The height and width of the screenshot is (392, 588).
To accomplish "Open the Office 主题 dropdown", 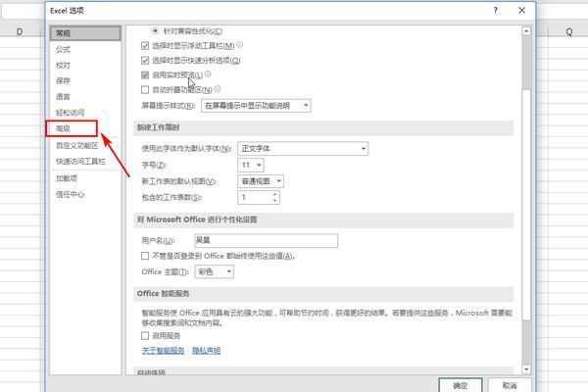I will click(214, 271).
